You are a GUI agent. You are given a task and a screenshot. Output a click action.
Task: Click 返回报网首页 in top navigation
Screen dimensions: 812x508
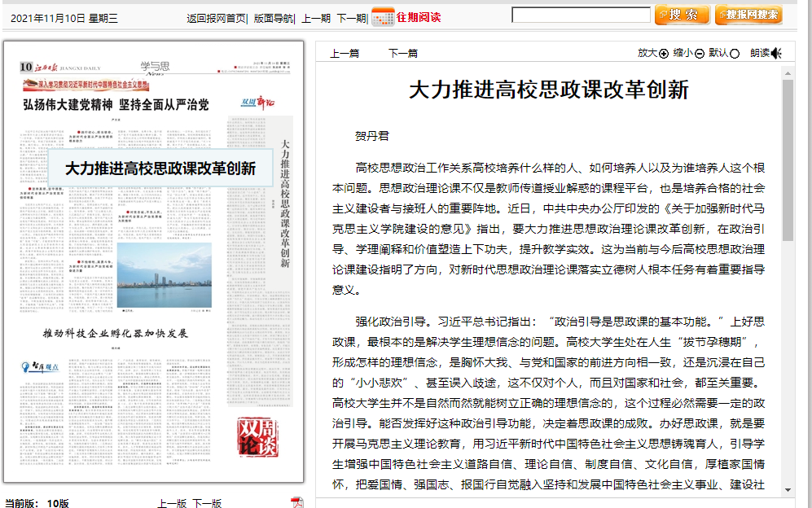(x=216, y=18)
